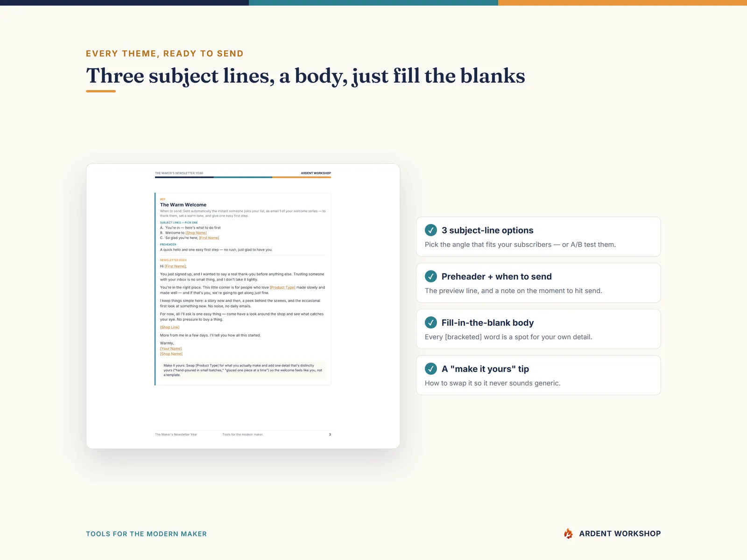
Task: Click the checkmark icon beside A "make it yours" tip
Action: click(431, 369)
